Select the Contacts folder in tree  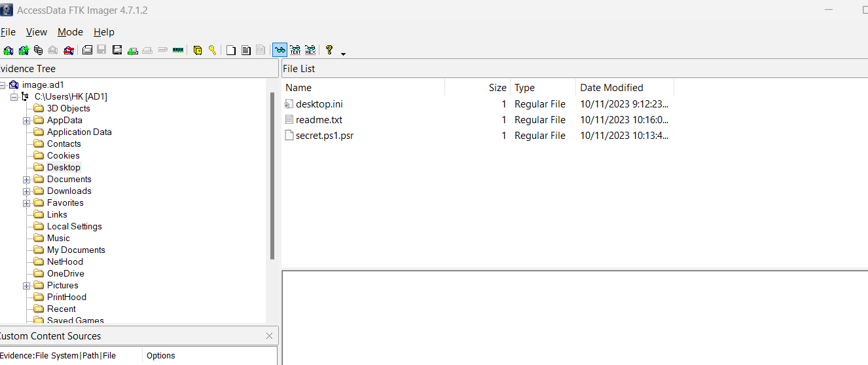pos(64,144)
